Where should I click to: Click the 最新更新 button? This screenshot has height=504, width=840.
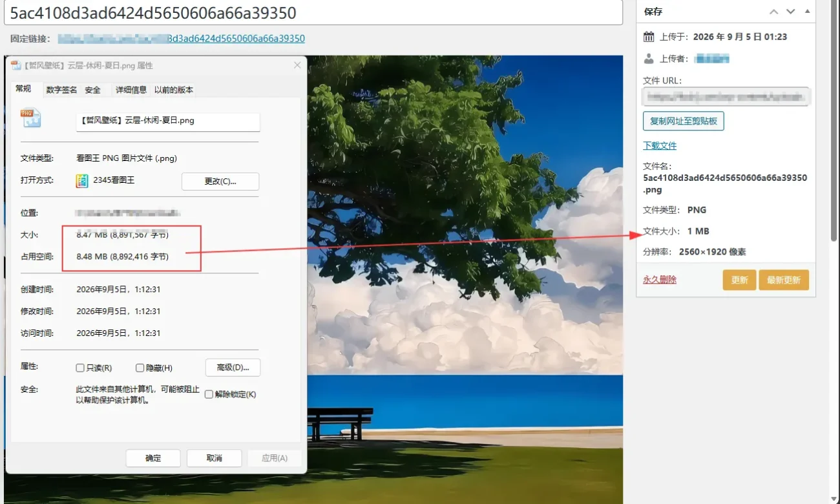784,280
